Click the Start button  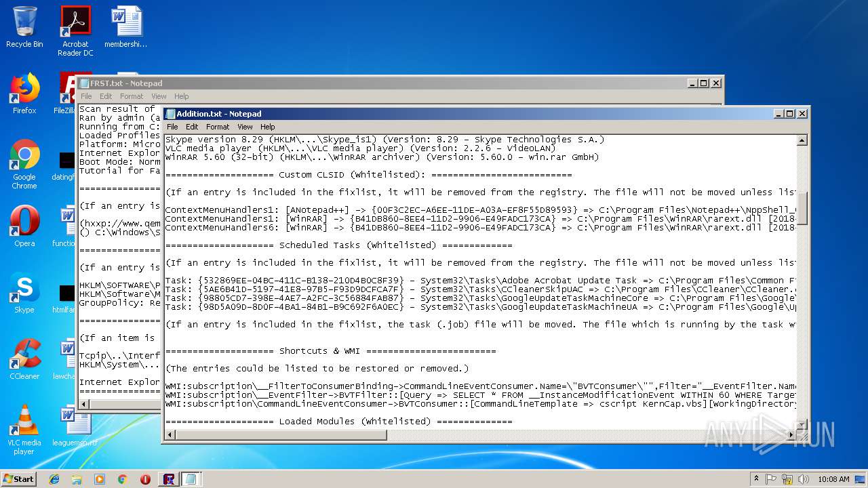(19, 479)
